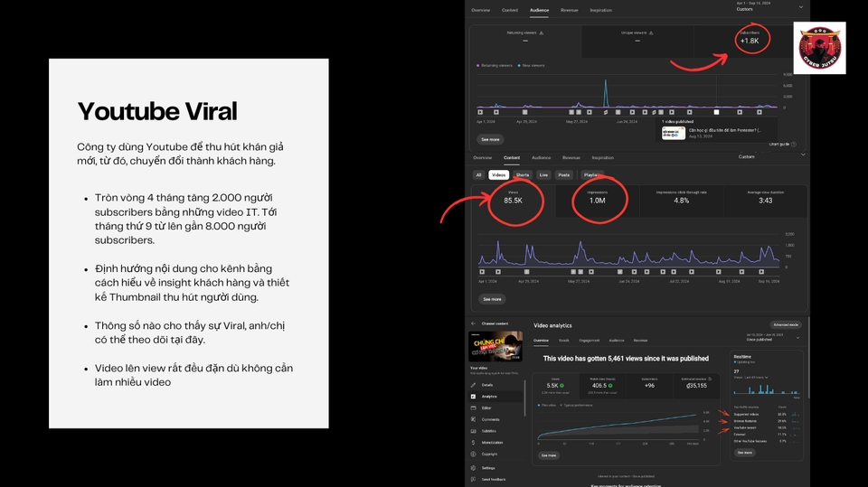868x487 pixels.
Task: Click the Returning viewers legend label
Action: coord(496,65)
